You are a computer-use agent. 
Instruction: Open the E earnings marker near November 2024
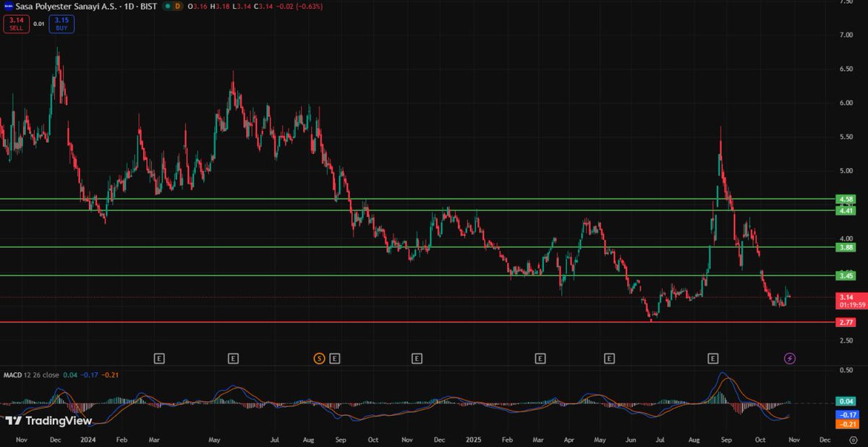[417, 358]
